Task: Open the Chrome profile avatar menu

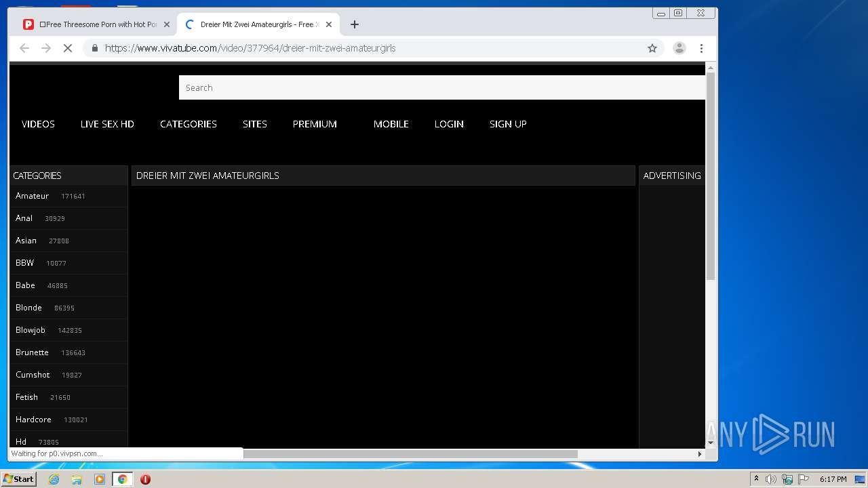Action: click(x=679, y=48)
